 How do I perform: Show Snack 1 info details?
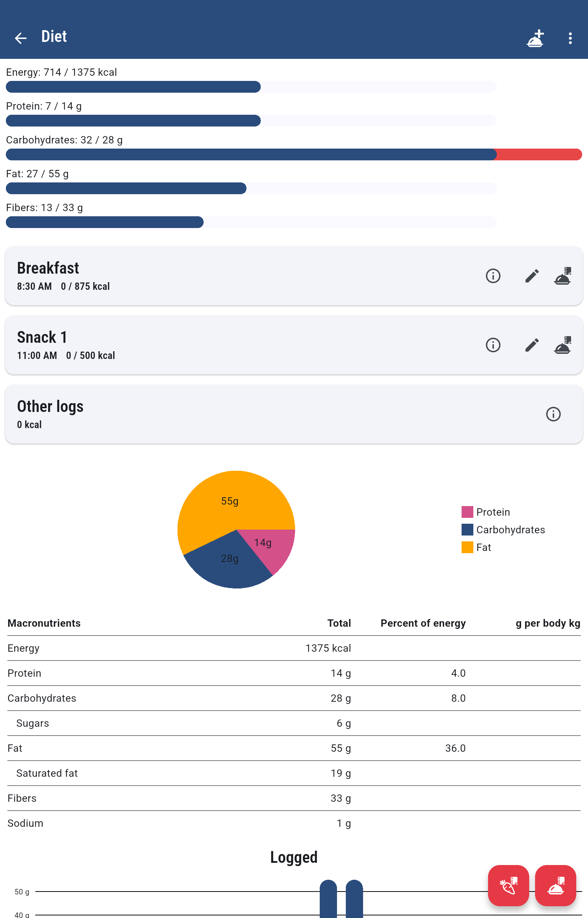pyautogui.click(x=493, y=345)
